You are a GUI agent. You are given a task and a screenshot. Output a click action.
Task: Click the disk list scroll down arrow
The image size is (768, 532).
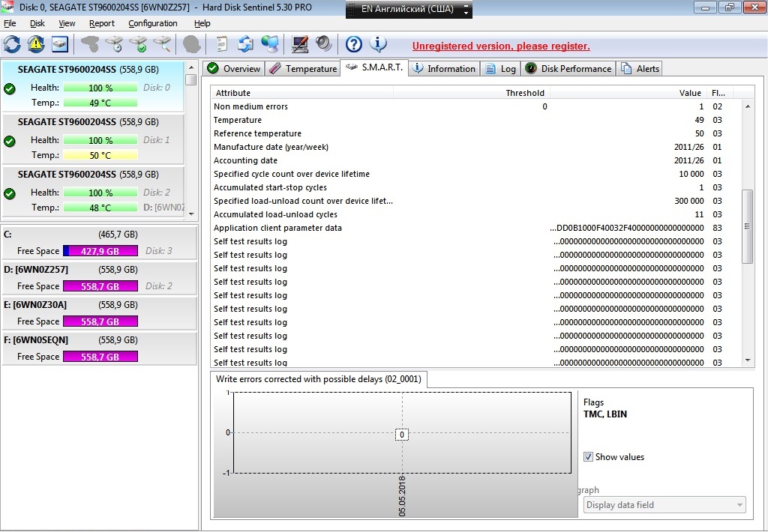coord(191,214)
